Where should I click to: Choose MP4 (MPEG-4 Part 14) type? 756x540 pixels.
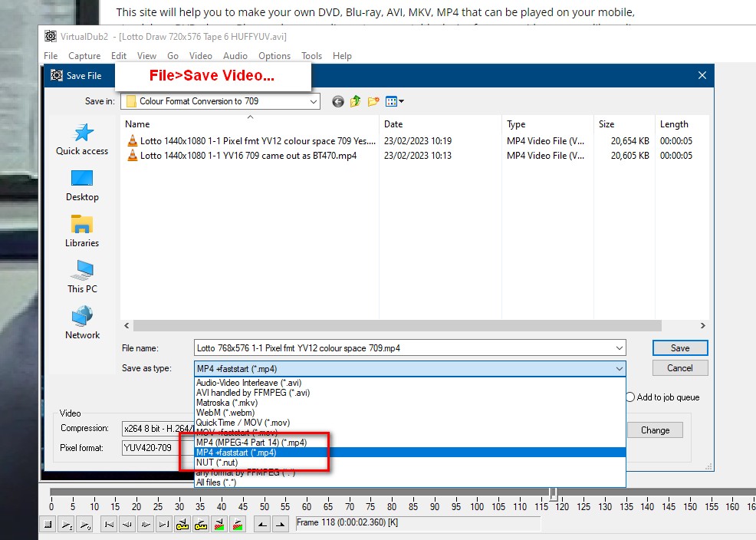[410, 443]
